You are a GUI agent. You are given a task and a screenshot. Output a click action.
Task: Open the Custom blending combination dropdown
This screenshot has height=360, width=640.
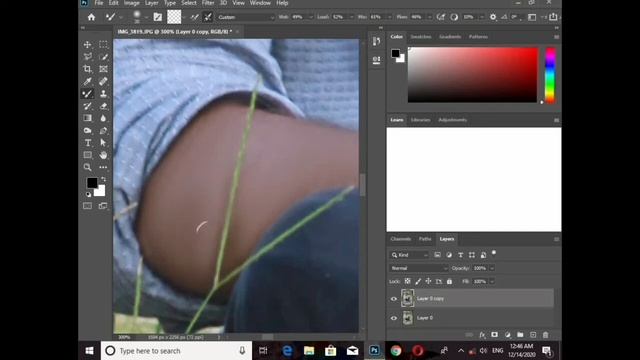tap(246, 17)
